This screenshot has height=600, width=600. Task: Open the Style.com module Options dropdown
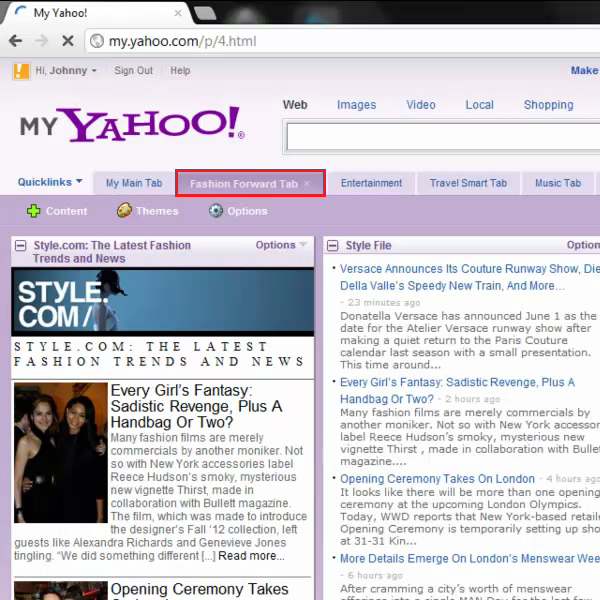281,245
